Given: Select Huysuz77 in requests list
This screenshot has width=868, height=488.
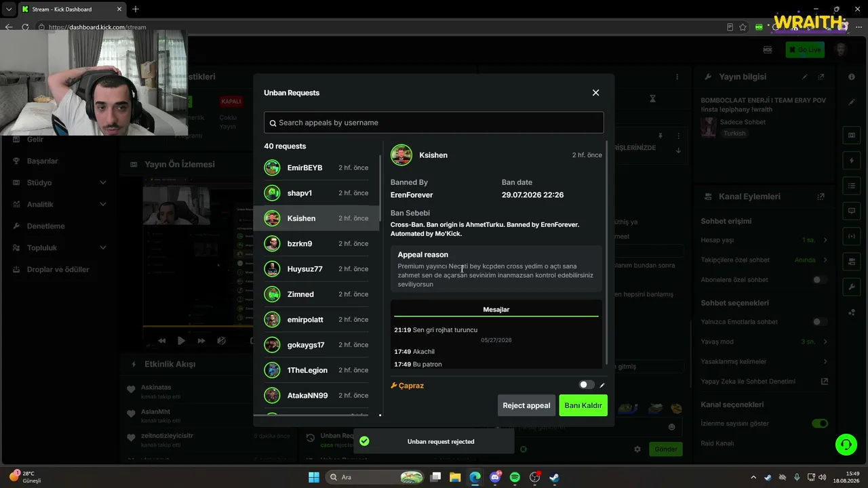Looking at the screenshot, I should (x=317, y=269).
